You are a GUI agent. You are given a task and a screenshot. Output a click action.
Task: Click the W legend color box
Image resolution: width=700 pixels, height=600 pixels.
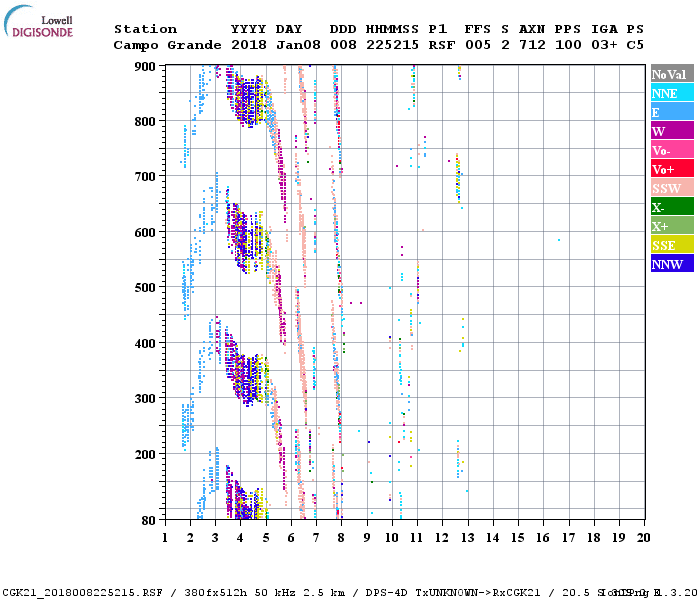672,130
